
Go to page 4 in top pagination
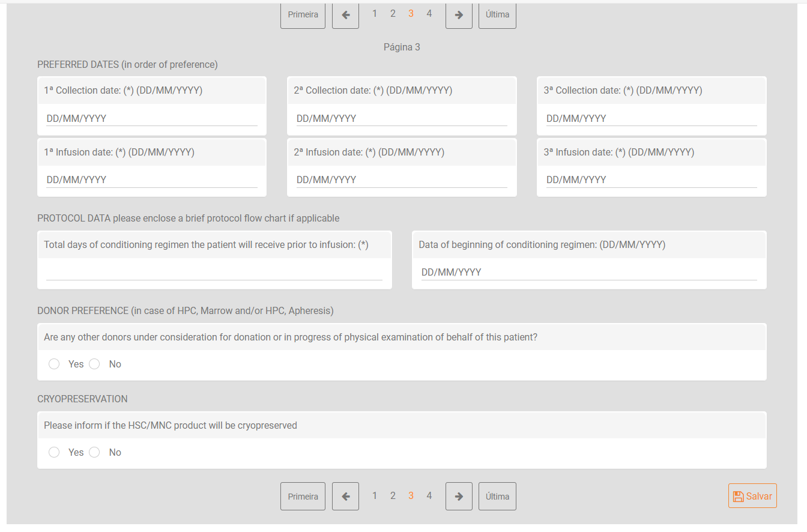(x=429, y=14)
